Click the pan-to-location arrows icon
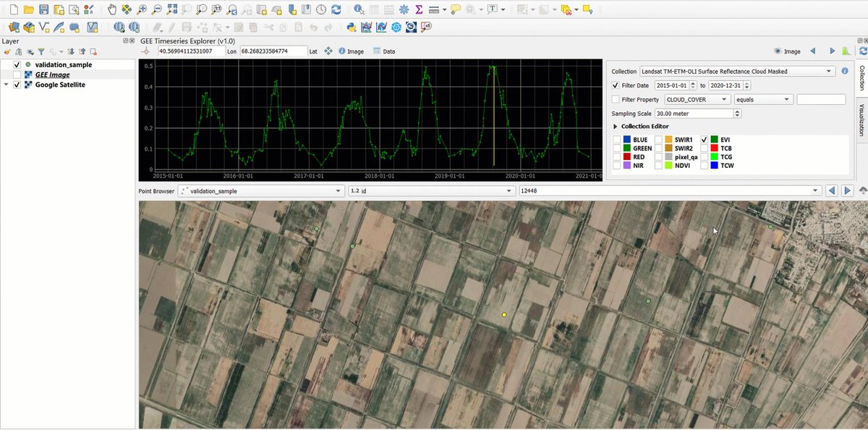 (328, 51)
